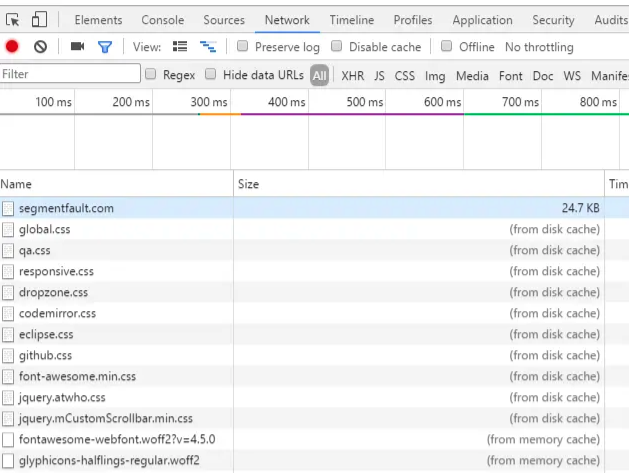This screenshot has width=629, height=473.
Task: Click the Filter text input field
Action: coord(70,74)
